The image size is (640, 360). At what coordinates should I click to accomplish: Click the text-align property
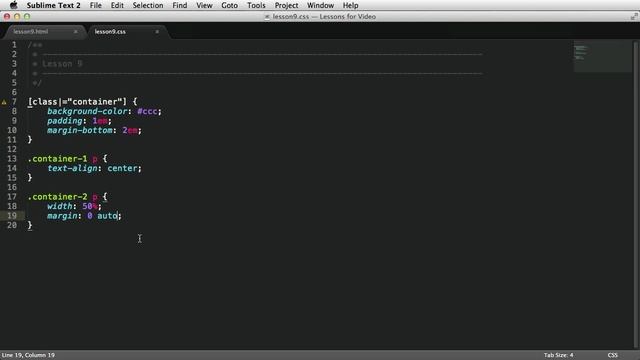(72, 168)
